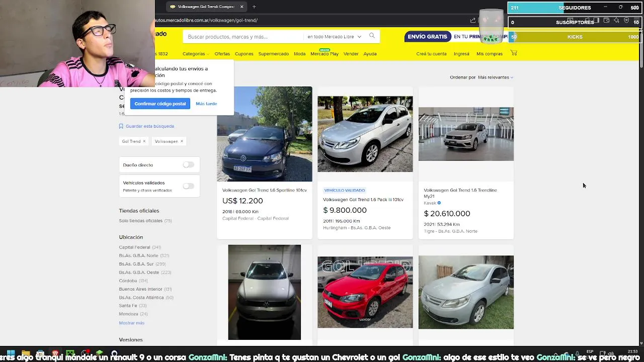Open the 'Más relevantes' sort dropdown
The width and height of the screenshot is (644, 362).
pos(496,77)
